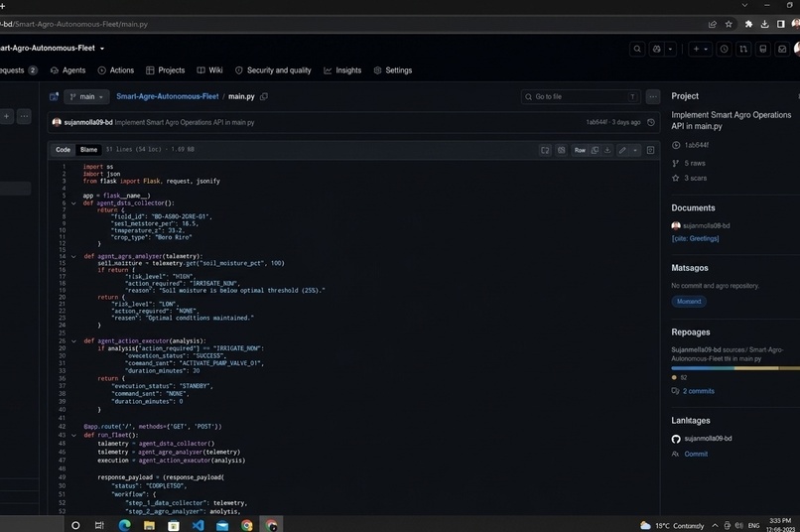This screenshot has width=800, height=532.
Task: Bookmark this page with the star
Action: click(x=729, y=24)
